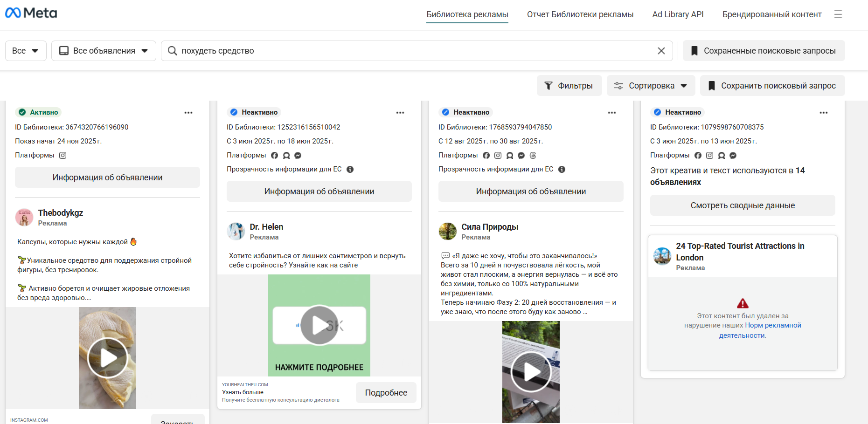Click EU transparency info icon on Dr. Helen ad
The height and width of the screenshot is (424, 868).
(x=350, y=170)
